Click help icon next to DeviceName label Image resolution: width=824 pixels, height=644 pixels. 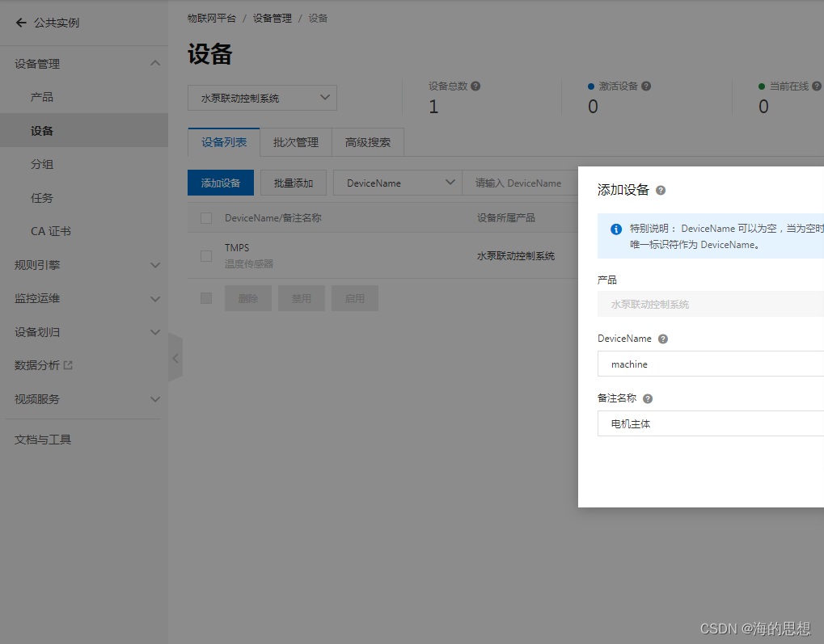click(663, 339)
